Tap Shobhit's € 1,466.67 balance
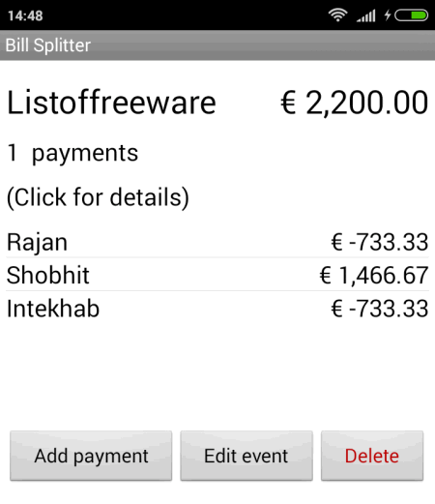The width and height of the screenshot is (435, 504). [374, 275]
